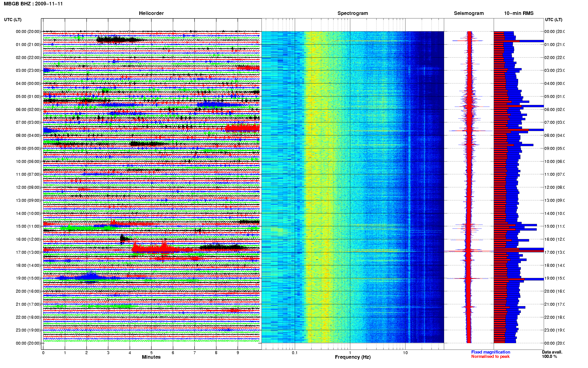Select the 10-min RMS panel heading
Viewport: 588px width, 368px height.
click(519, 13)
